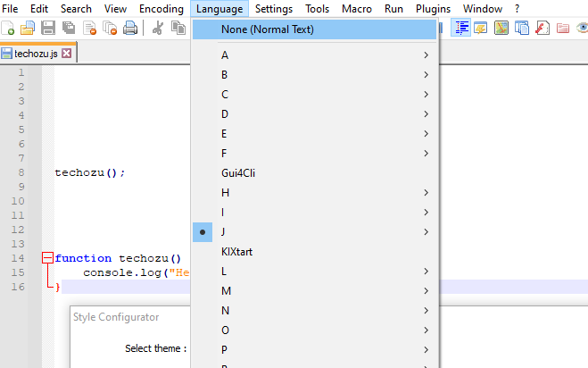The width and height of the screenshot is (588, 368).
Task: Open the Search menu
Action: 76,9
